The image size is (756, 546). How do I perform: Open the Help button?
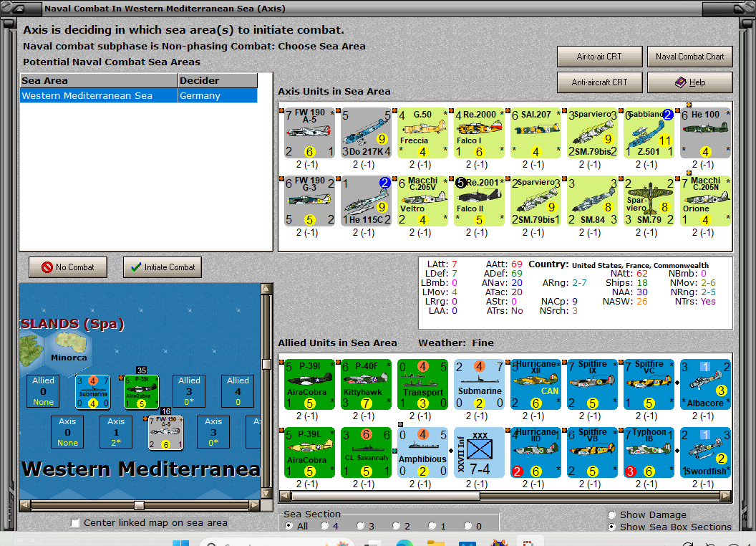tap(689, 82)
